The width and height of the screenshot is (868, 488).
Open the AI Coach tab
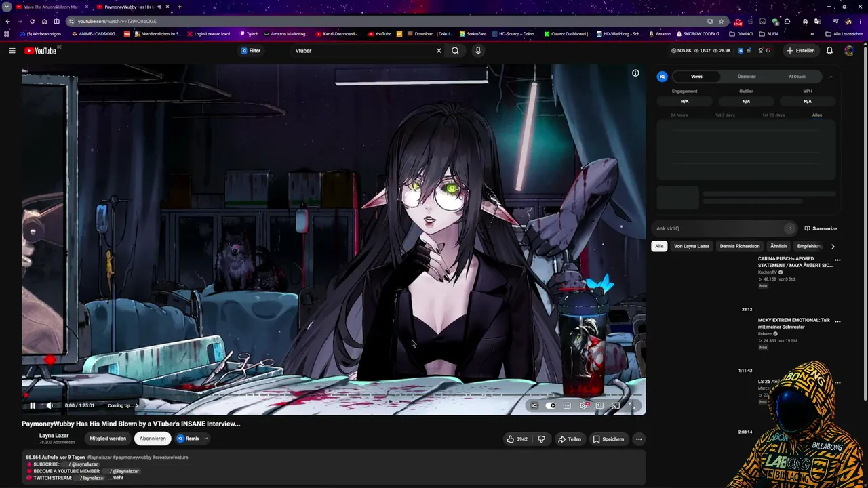coord(797,77)
